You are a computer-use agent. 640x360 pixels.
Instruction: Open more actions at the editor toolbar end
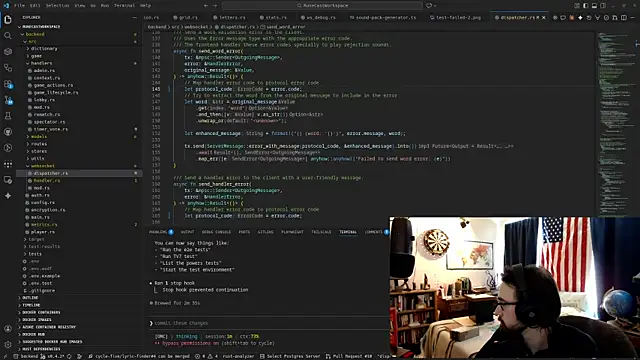point(632,18)
